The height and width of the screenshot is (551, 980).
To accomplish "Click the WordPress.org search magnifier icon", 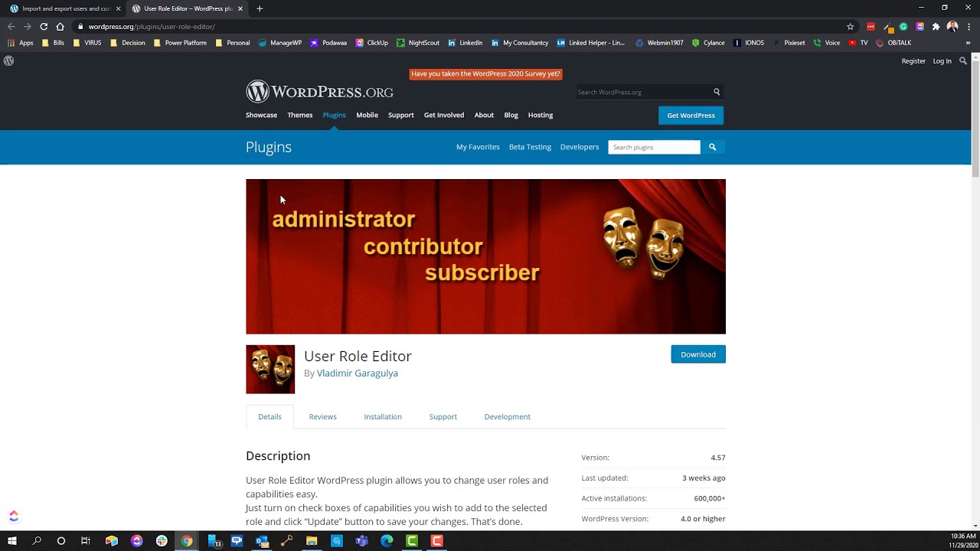I will (x=717, y=92).
